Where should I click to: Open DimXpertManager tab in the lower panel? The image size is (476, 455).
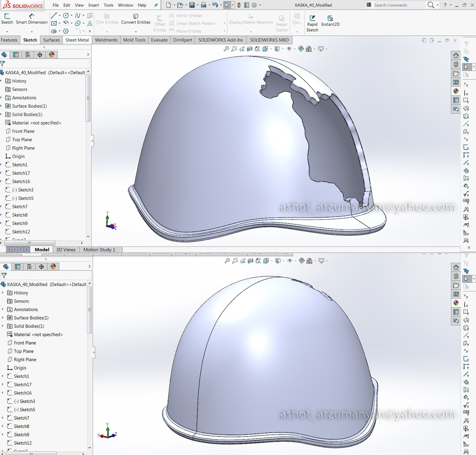point(41,267)
